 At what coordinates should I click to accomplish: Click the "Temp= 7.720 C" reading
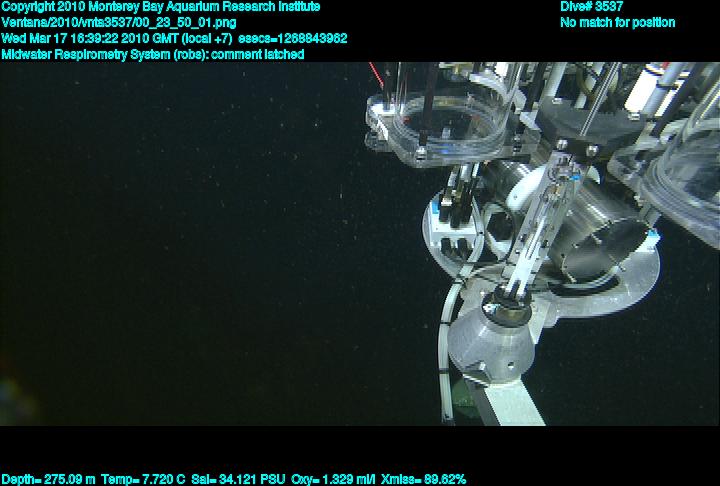tap(143, 480)
